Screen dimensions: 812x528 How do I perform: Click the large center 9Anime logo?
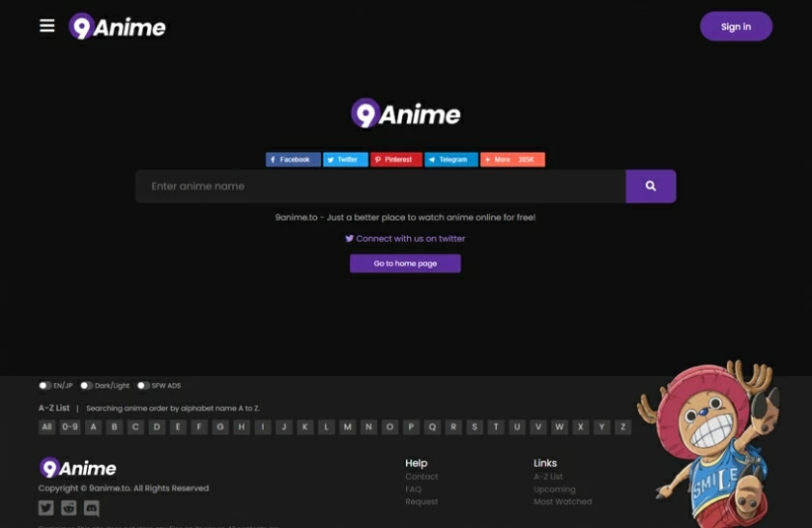(405, 113)
